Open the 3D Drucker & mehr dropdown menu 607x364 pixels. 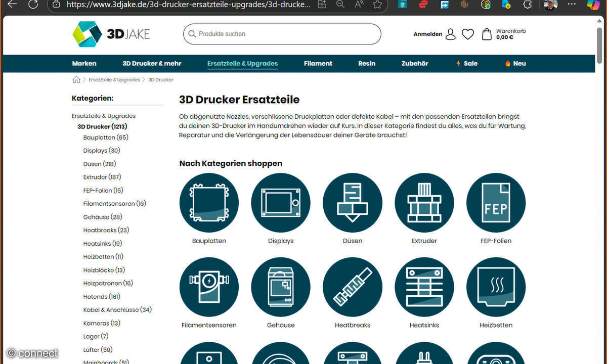pyautogui.click(x=152, y=63)
